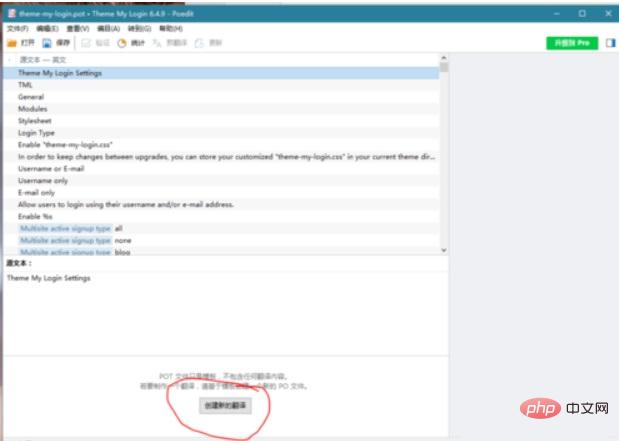The image size is (619, 441).
Task: Select the "Username or E-mail" string row
Action: [x=50, y=168]
